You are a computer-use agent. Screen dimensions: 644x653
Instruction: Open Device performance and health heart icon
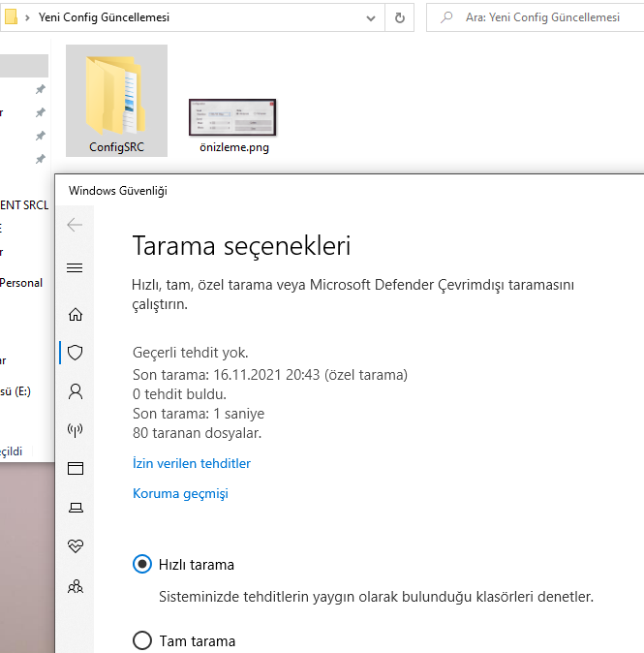tap(76, 545)
